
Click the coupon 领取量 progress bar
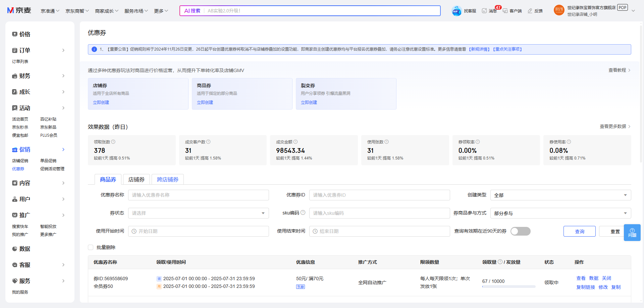[508, 287]
